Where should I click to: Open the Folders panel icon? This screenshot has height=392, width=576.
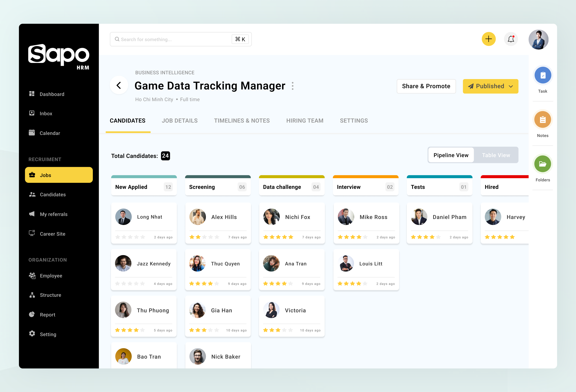pos(543,164)
